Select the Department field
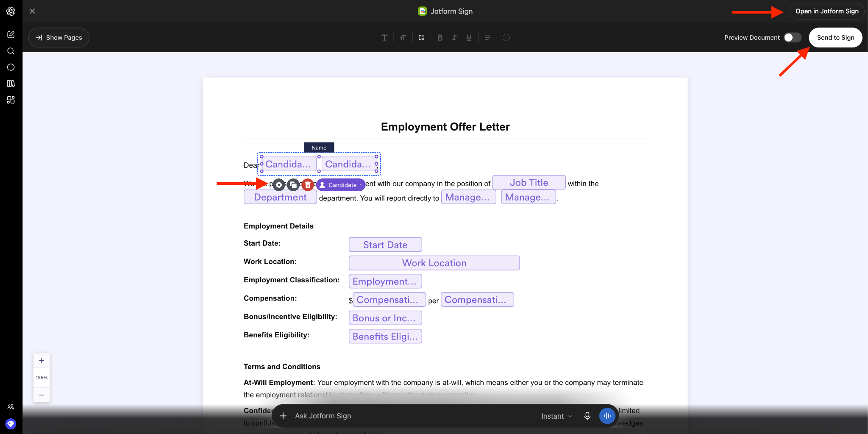 [280, 197]
